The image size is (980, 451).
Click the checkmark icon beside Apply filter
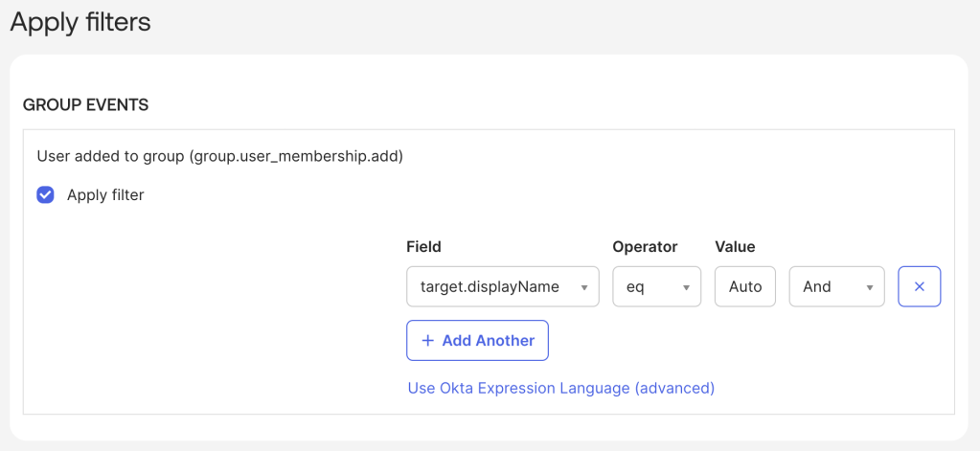(45, 195)
